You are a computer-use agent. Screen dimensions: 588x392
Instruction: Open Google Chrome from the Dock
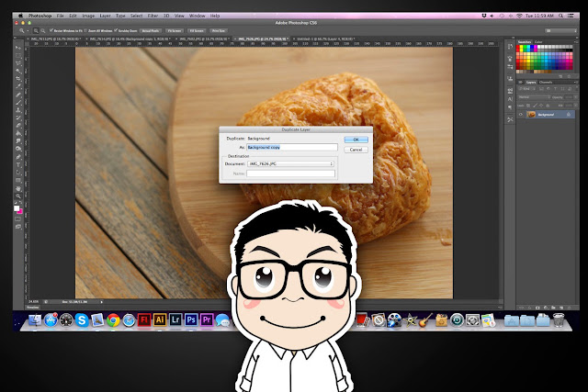coord(113,320)
